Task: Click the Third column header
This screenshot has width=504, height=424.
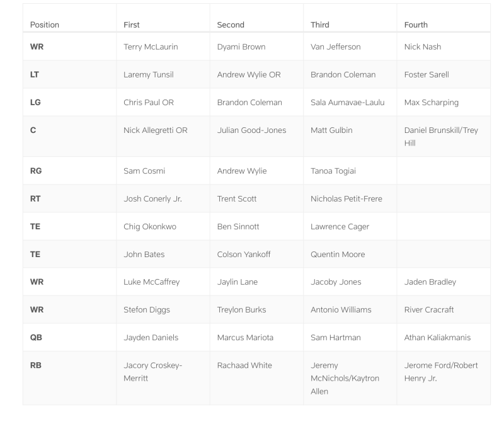Action: (x=320, y=25)
